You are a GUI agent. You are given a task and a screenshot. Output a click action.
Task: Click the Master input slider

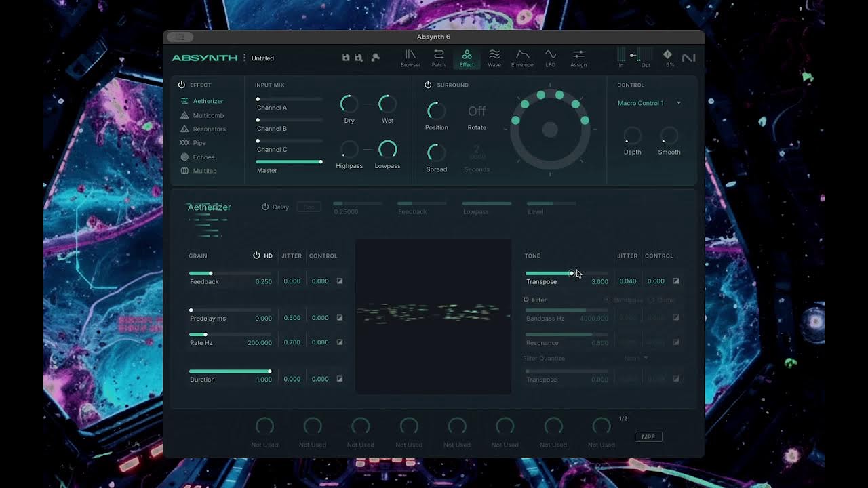coord(290,162)
